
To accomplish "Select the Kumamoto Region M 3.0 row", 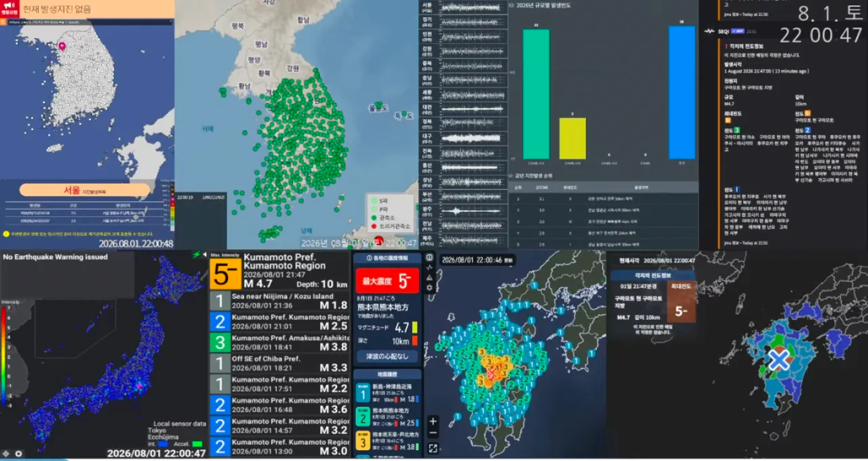I will tap(280, 447).
